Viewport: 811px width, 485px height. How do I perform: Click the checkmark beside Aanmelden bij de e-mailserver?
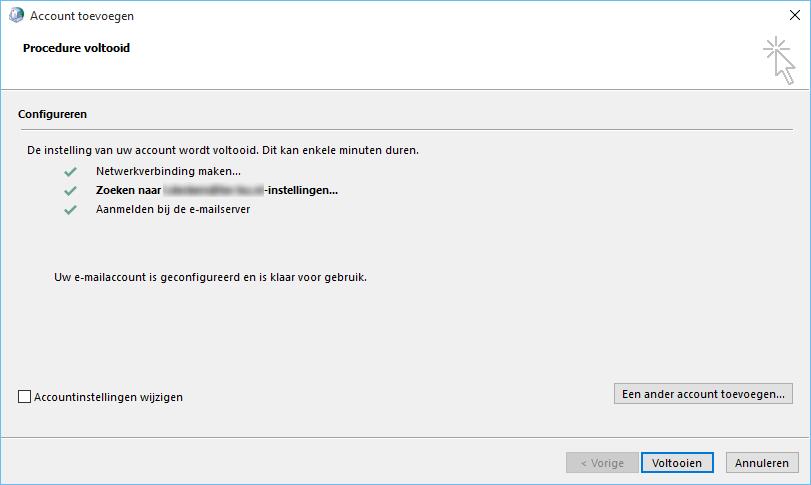tap(70, 210)
